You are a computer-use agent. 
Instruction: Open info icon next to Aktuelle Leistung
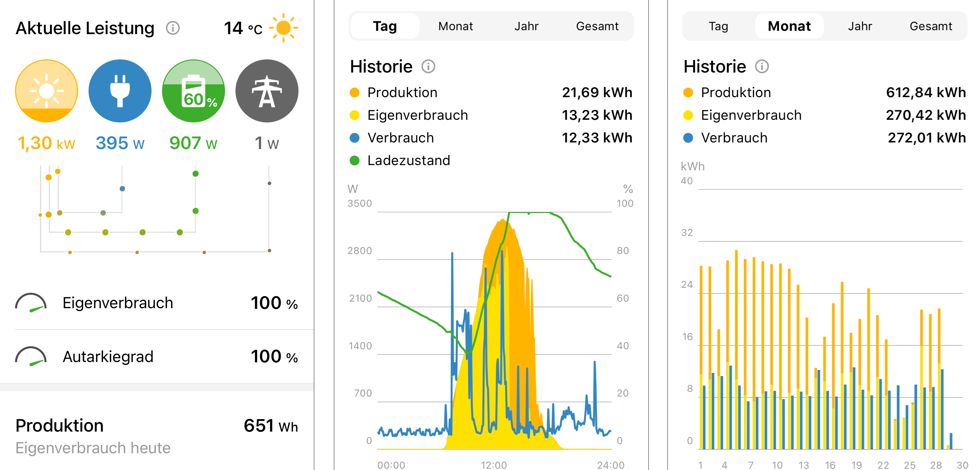pyautogui.click(x=173, y=28)
